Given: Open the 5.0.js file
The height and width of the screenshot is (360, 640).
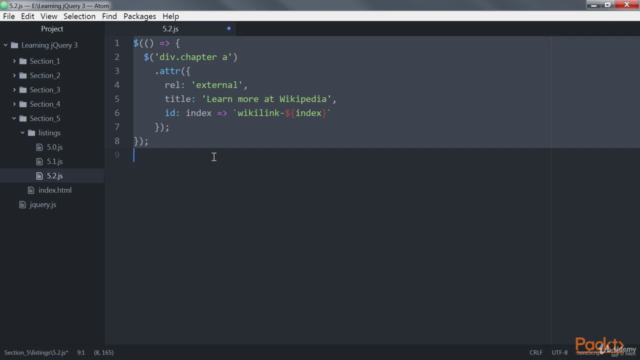Looking at the screenshot, I should pos(55,147).
